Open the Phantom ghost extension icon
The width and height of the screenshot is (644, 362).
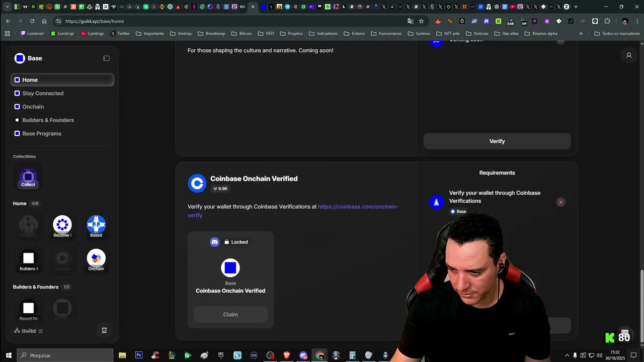tap(474, 21)
